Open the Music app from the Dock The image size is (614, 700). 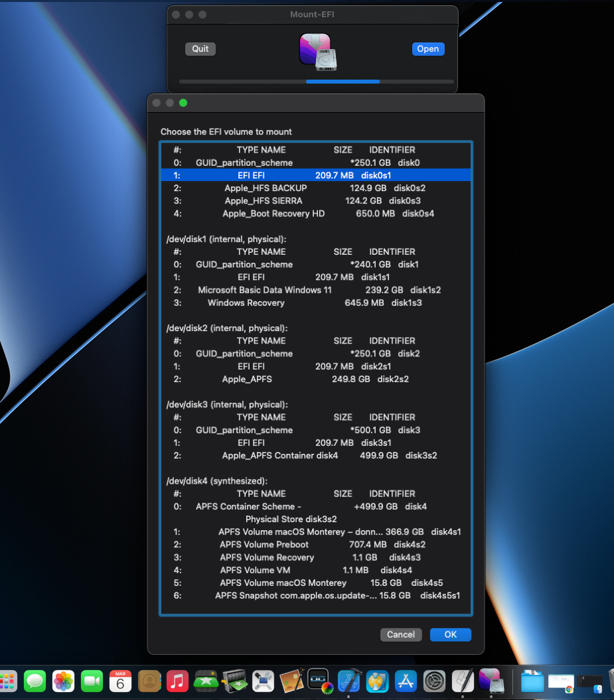pos(177,681)
